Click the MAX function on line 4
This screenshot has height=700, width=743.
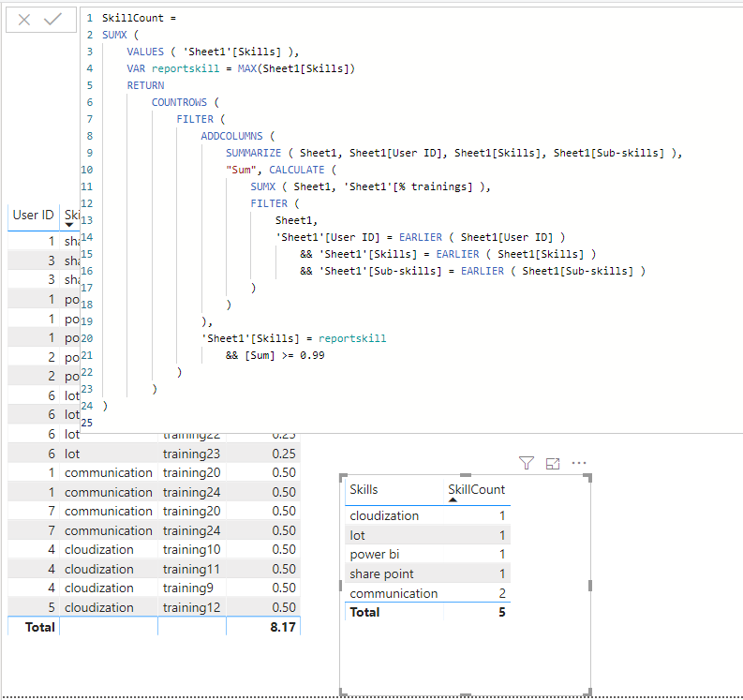coord(246,68)
